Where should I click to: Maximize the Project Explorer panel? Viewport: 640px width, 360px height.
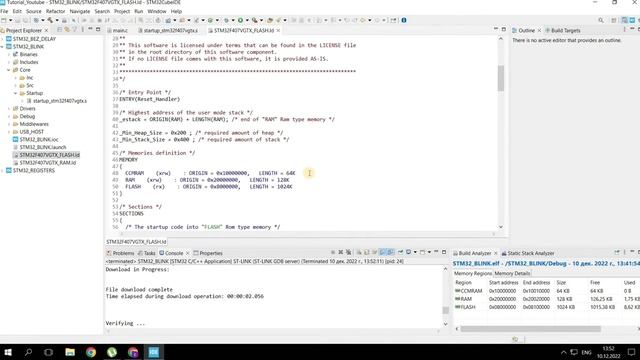[x=98, y=29]
